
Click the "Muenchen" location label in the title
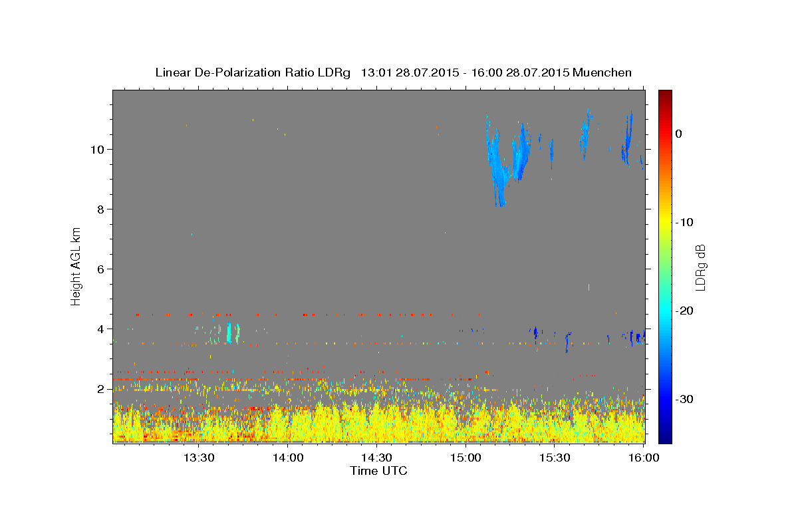[602, 72]
